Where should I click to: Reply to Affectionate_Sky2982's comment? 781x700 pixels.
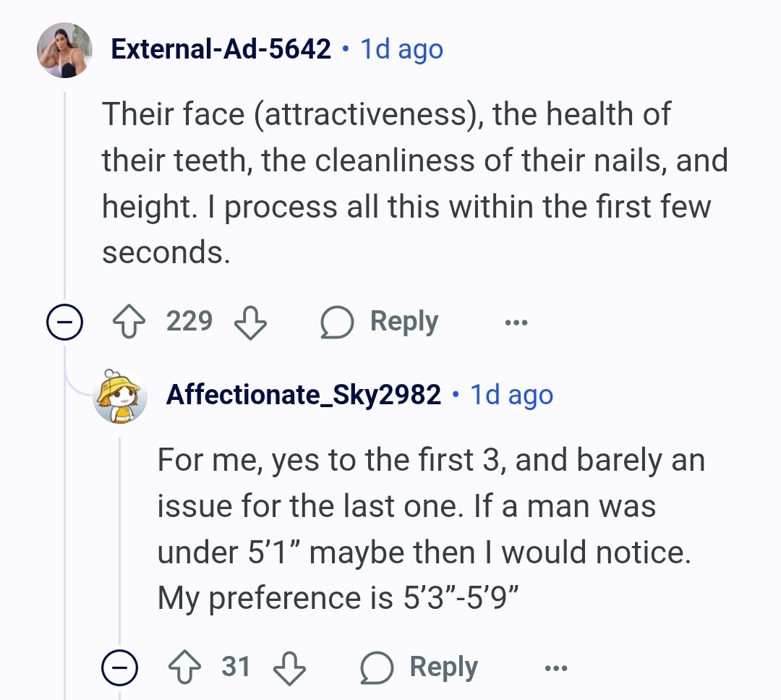click(x=443, y=667)
